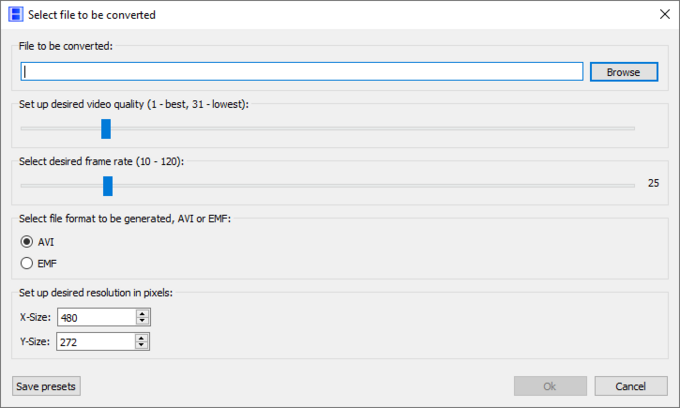This screenshot has width=680, height=408.
Task: Click the Ok button
Action: tap(550, 386)
